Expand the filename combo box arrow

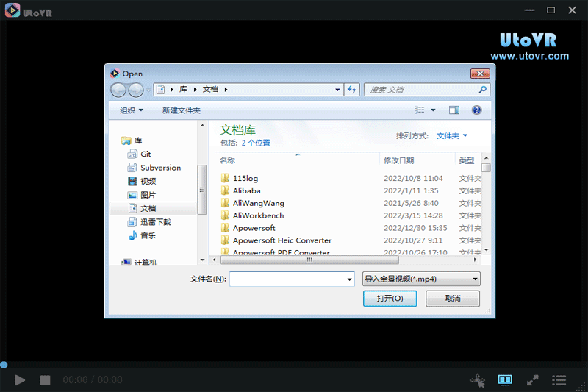pyautogui.click(x=350, y=279)
